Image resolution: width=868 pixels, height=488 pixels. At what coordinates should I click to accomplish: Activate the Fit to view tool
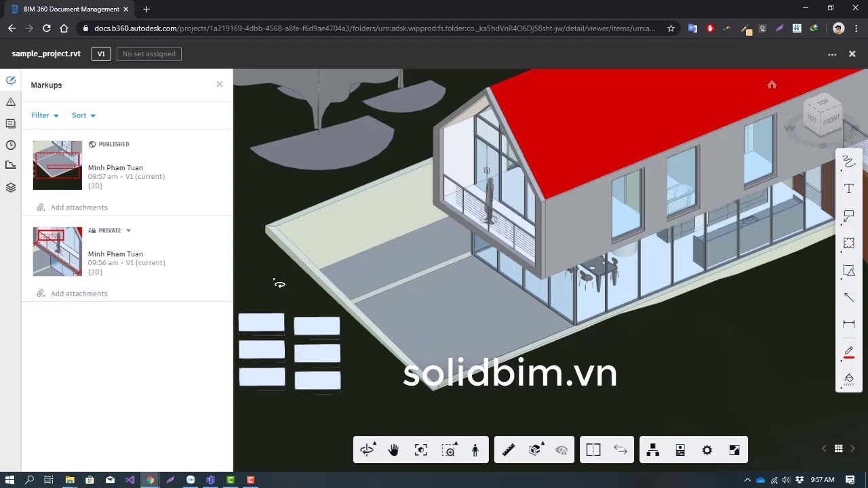(421, 450)
